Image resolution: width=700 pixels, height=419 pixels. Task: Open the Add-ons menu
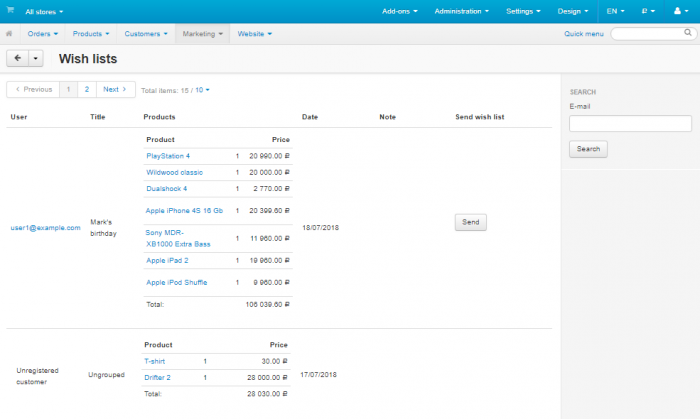click(400, 11)
